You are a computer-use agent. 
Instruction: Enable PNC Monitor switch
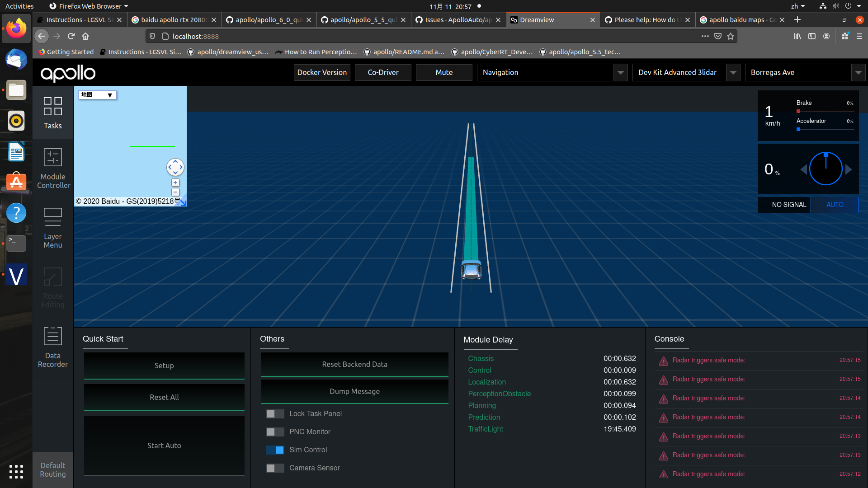tap(275, 432)
